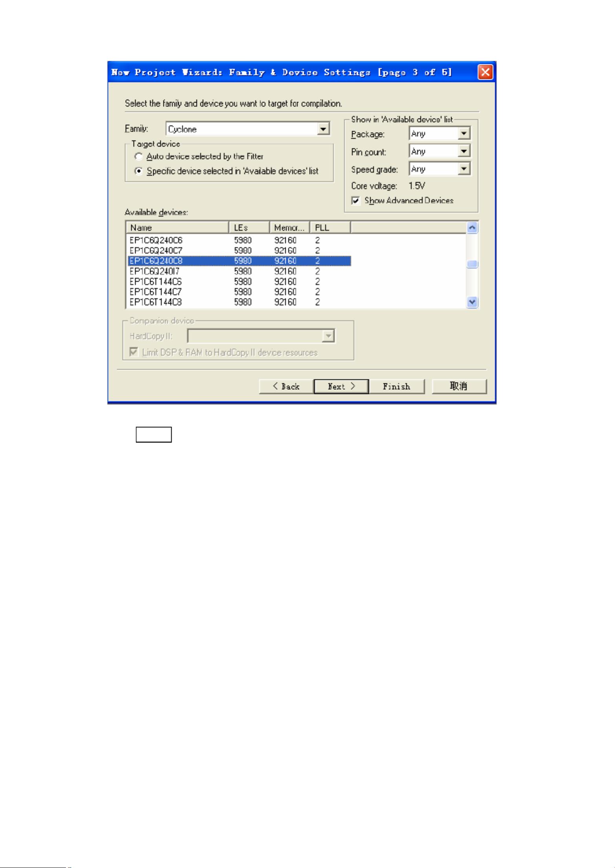Open the Speed grade dropdown
The image size is (615, 868).
pyautogui.click(x=440, y=169)
